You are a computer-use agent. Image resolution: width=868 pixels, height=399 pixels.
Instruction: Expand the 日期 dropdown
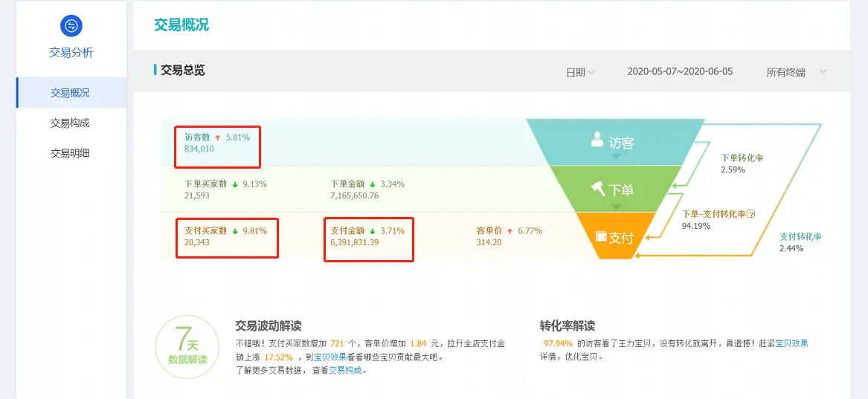point(580,72)
